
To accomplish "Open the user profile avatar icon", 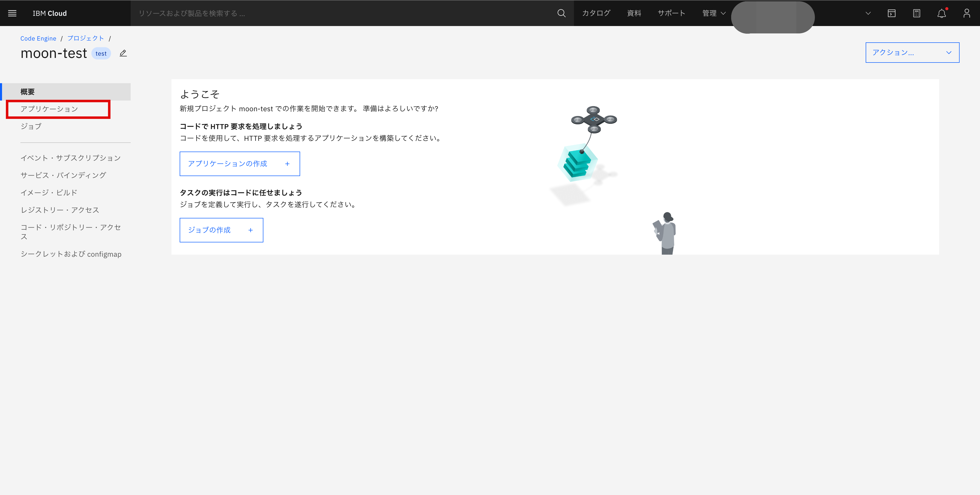I will (x=967, y=13).
